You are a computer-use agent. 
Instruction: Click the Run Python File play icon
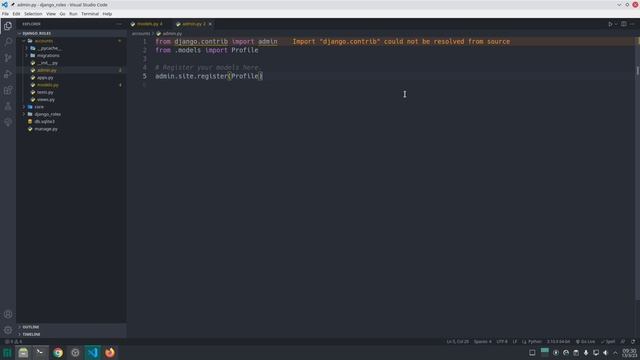(610, 24)
